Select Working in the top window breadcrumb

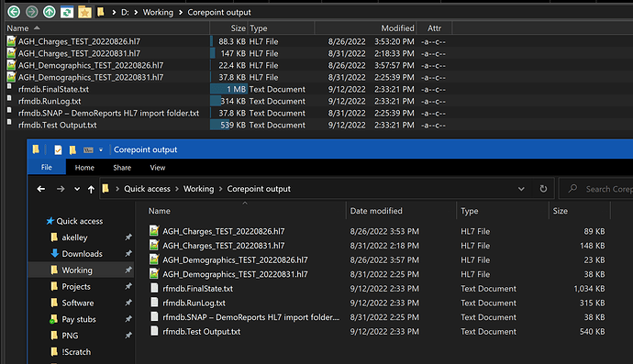pos(158,13)
